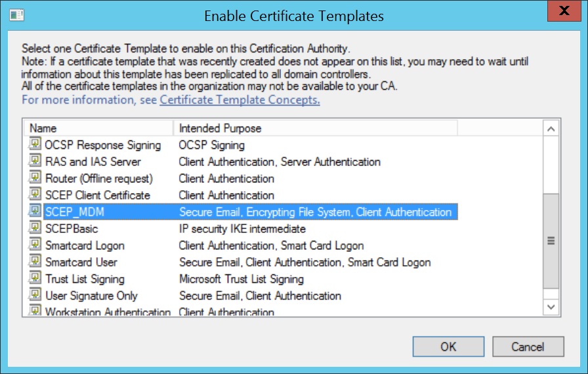Sort list by Name column header

[98, 128]
